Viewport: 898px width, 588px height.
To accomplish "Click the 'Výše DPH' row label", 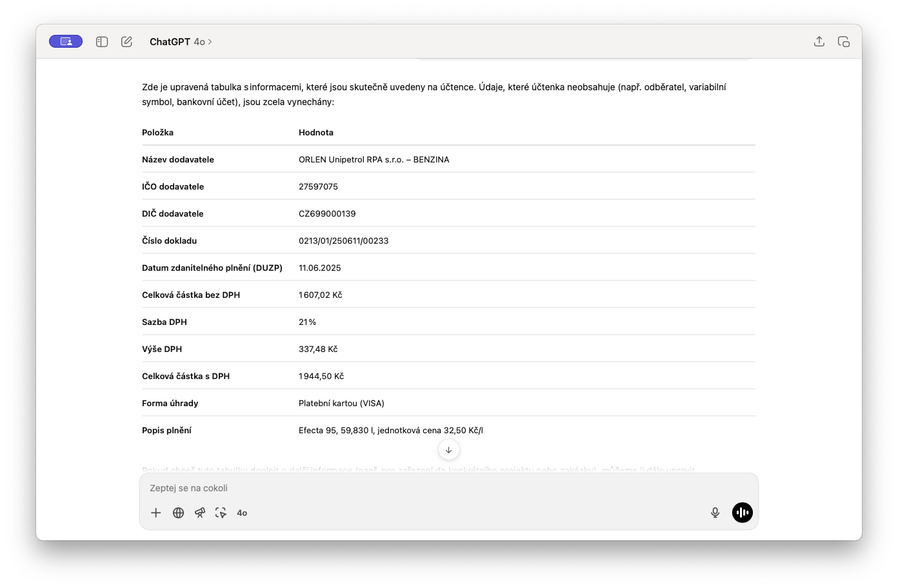I will point(162,349).
